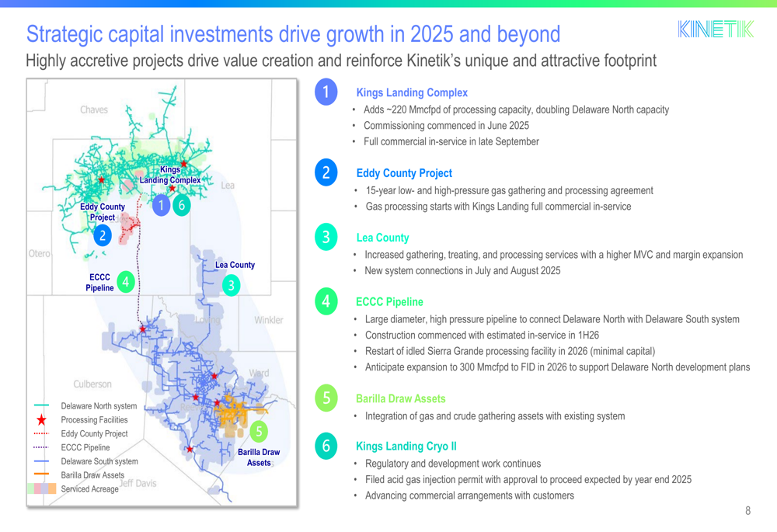Click 'New system connections in July and August 2025'
The width and height of the screenshot is (777, 532).
coord(463,270)
